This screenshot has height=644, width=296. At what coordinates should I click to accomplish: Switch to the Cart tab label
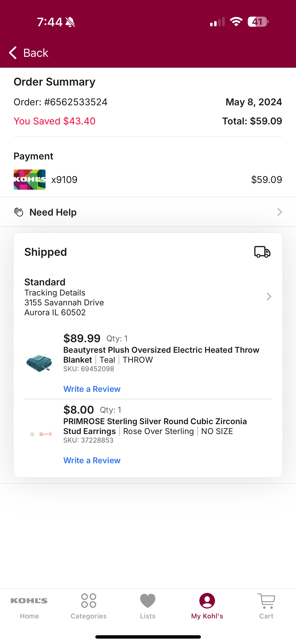[266, 616]
